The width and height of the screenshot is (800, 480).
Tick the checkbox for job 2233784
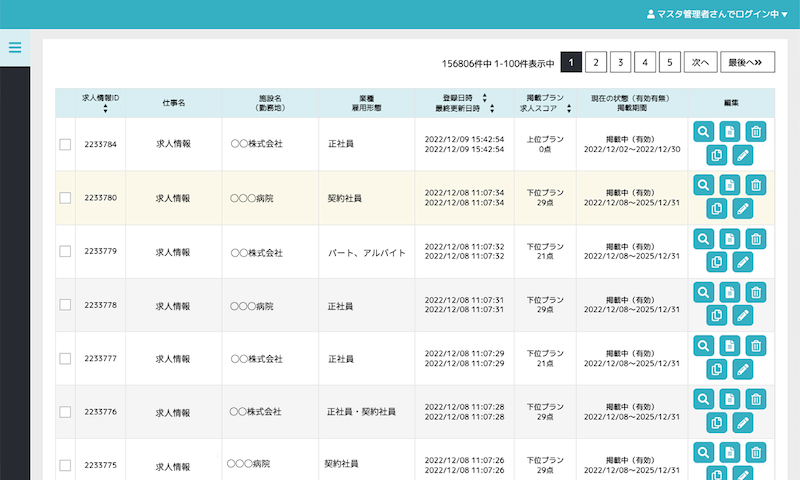pos(65,144)
